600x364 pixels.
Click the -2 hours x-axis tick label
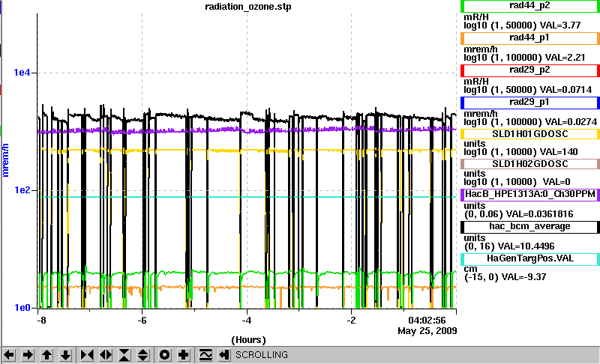[x=351, y=320]
